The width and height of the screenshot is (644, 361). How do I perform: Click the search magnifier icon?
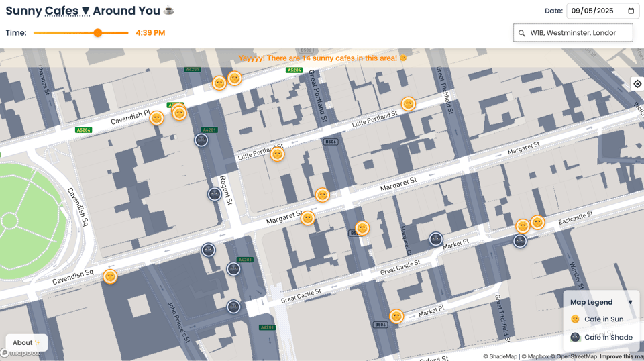coord(522,33)
